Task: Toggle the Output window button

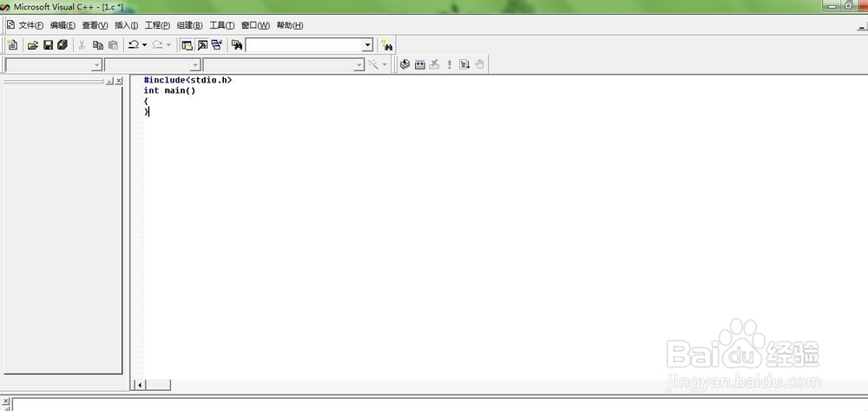Action: tap(202, 45)
